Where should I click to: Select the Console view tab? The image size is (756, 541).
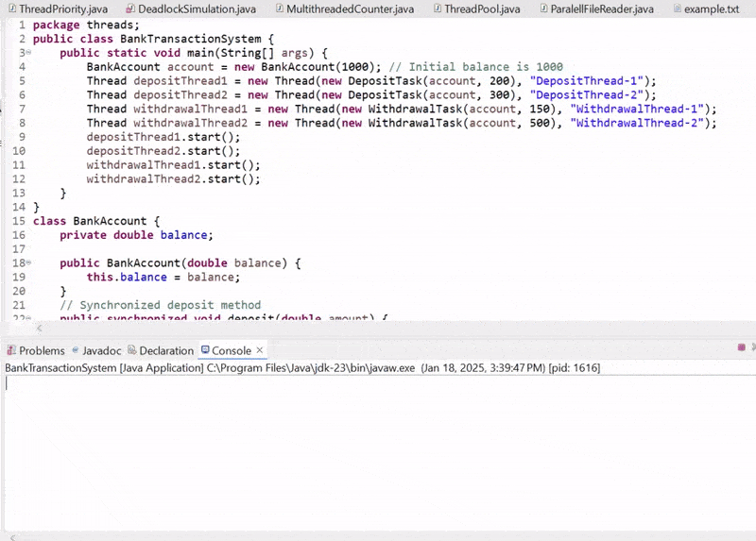(x=232, y=350)
